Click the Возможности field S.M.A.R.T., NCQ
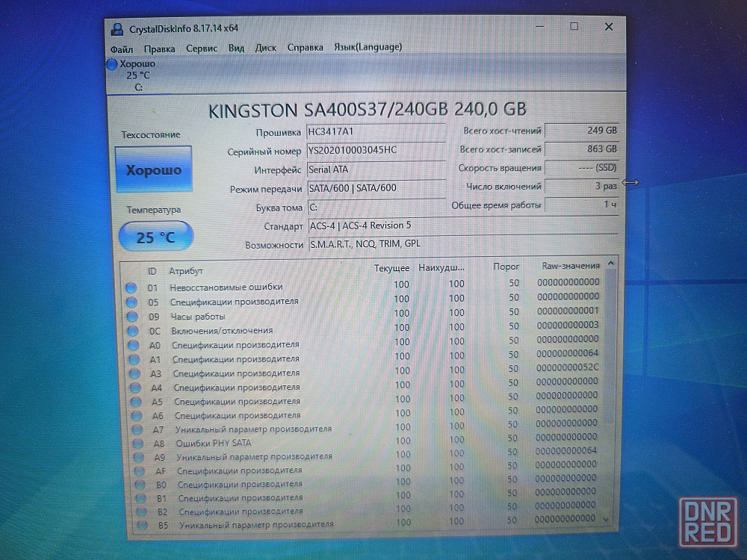The image size is (747, 560). pos(463,244)
